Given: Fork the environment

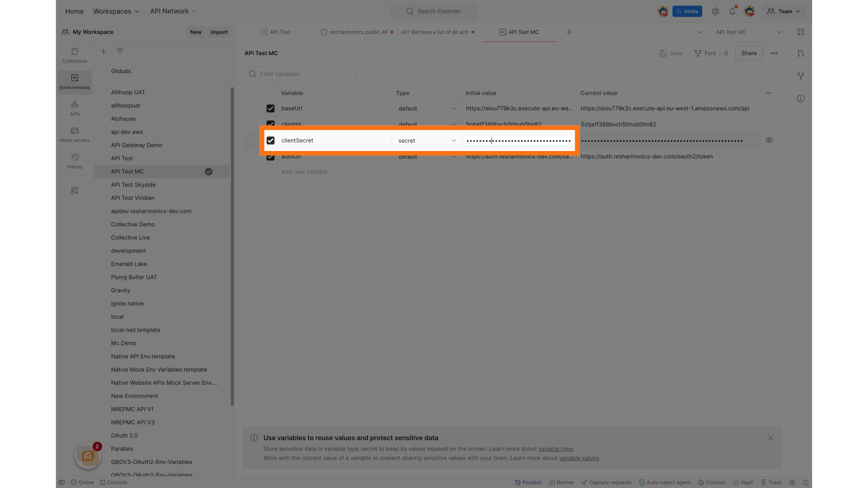Looking at the screenshot, I should coord(705,53).
